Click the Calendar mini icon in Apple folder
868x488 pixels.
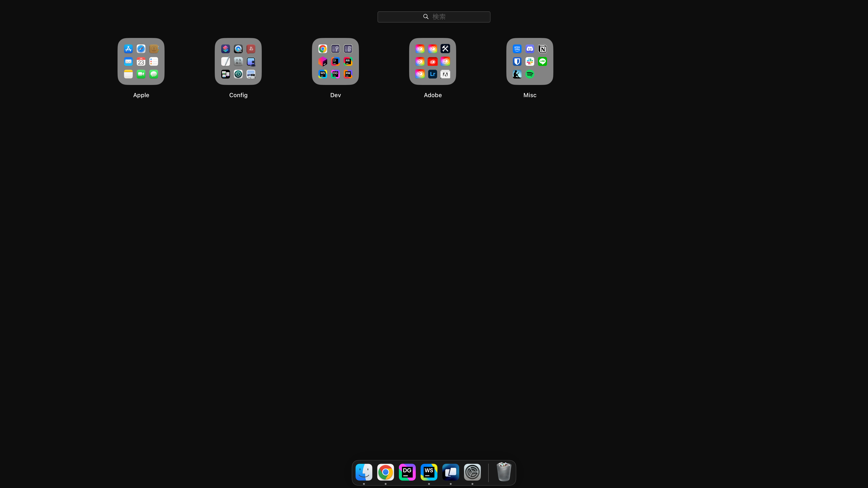pos(141,61)
